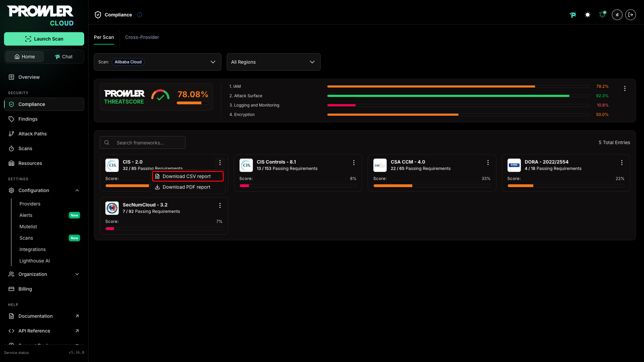Click the Compliance shield header icon
The image size is (644, 362).
point(98,15)
